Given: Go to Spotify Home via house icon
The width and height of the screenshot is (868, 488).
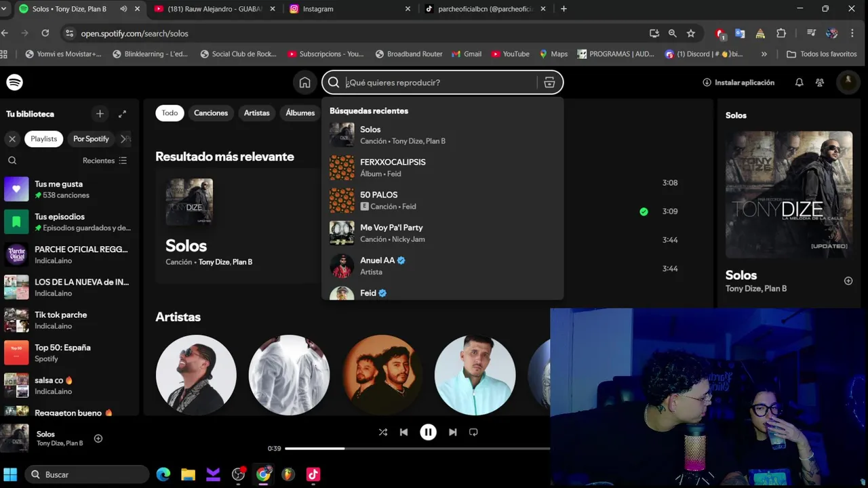Looking at the screenshot, I should pyautogui.click(x=304, y=83).
